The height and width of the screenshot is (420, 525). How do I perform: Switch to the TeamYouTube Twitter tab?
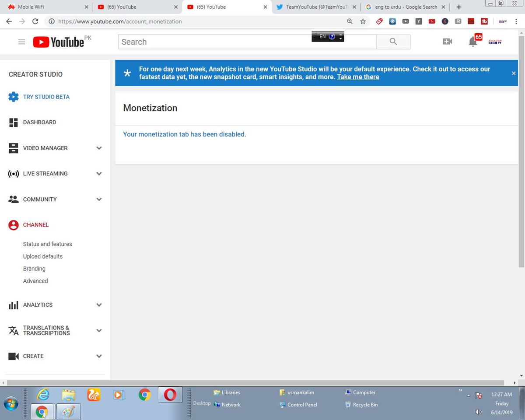click(316, 7)
